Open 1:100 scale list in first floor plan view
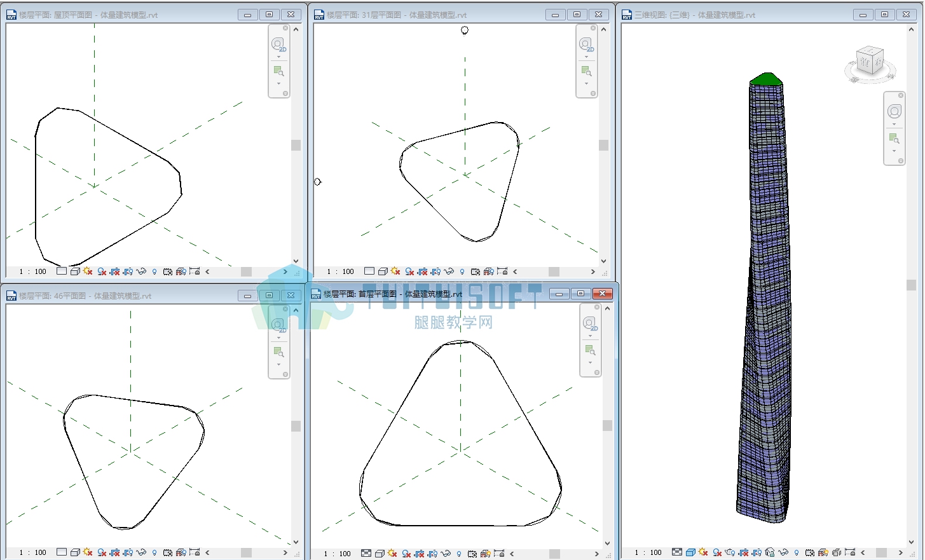The width and height of the screenshot is (925, 560). (x=338, y=554)
